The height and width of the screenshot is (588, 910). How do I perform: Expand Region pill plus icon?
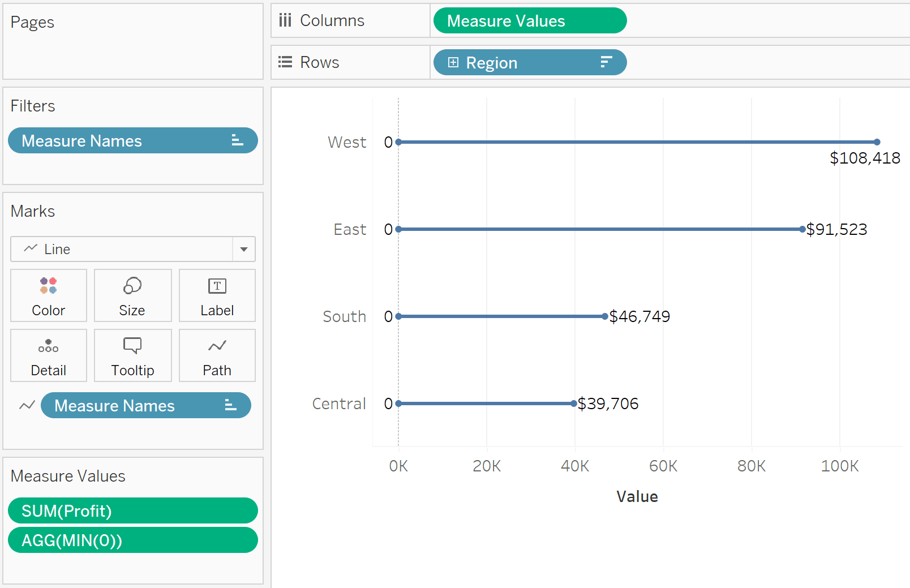[453, 62]
